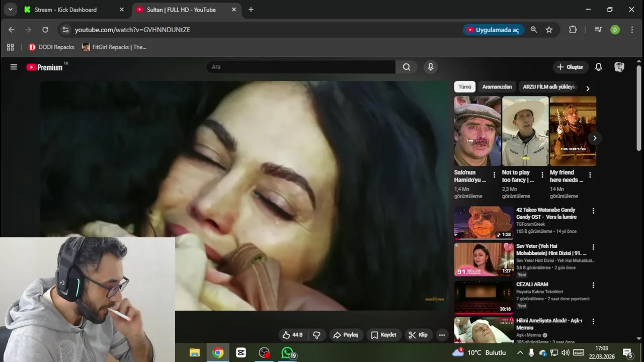Open File Explorer from taskbar
This screenshot has height=362, width=644.
pos(195,352)
